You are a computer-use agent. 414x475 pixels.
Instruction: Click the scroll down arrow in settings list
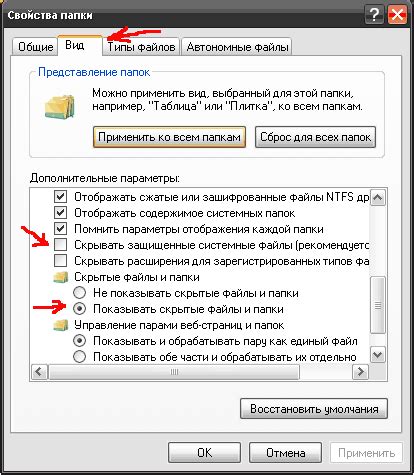tap(378, 355)
